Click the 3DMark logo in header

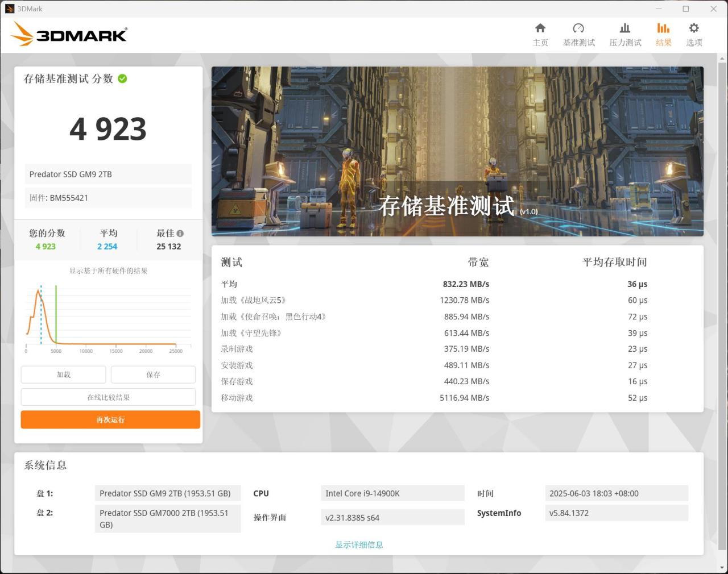[69, 34]
